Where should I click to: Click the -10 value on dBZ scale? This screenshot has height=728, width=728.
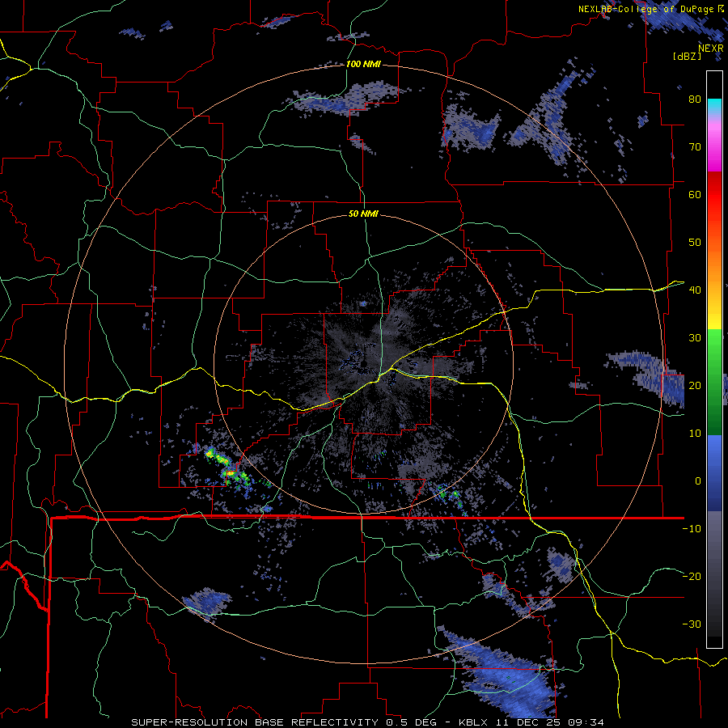(692, 529)
